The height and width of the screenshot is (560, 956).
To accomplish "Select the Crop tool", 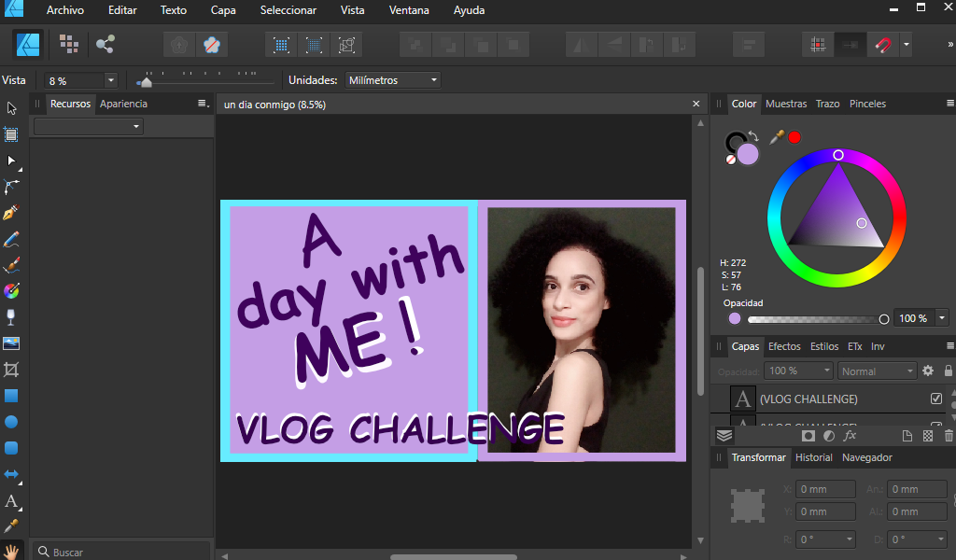I will click(11, 370).
